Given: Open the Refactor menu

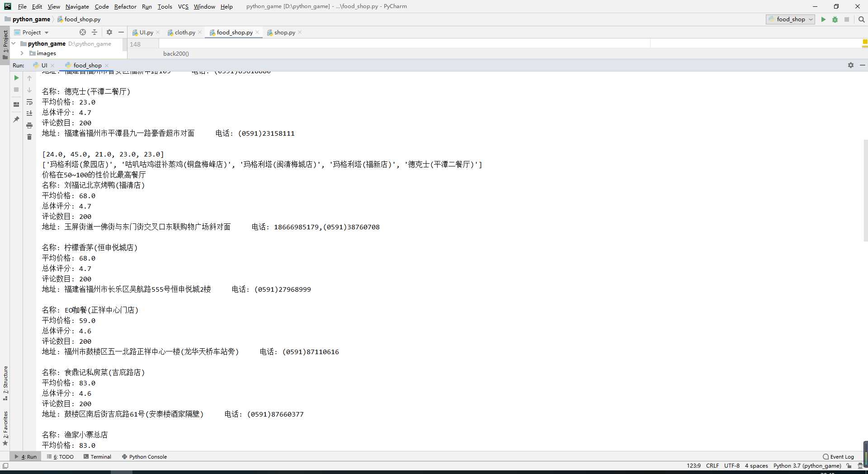Looking at the screenshot, I should 125,6.
